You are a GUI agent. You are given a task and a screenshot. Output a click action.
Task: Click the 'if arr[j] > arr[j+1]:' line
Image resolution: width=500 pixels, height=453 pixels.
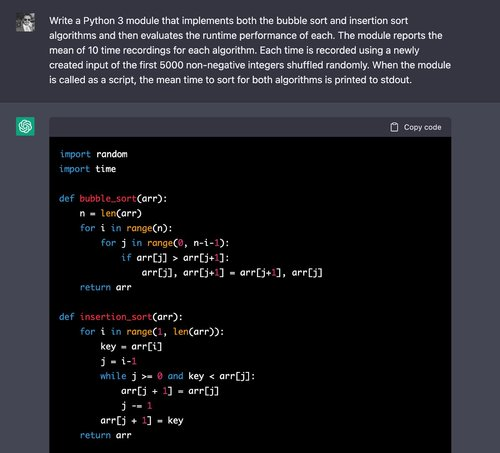coord(175,258)
